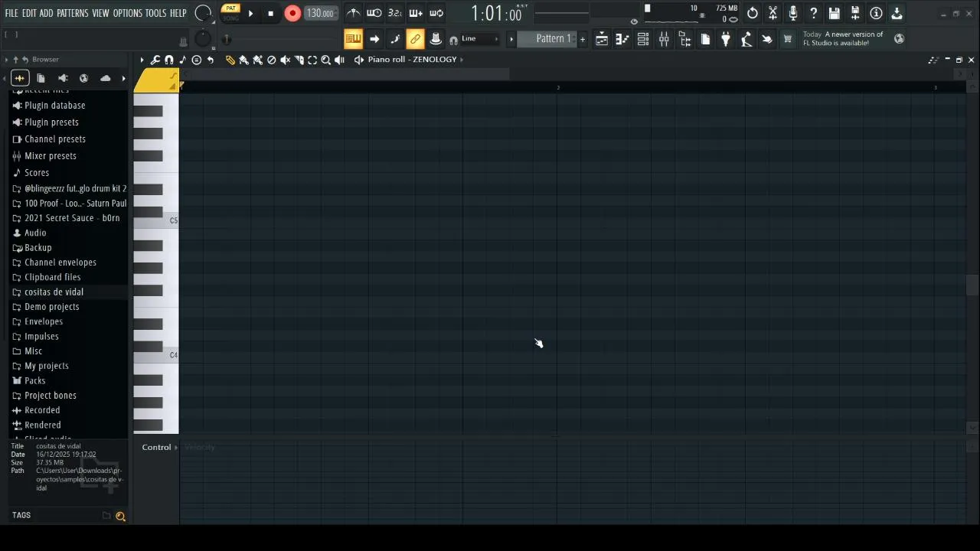
Task: Open the project info icon
Action: [876, 13]
